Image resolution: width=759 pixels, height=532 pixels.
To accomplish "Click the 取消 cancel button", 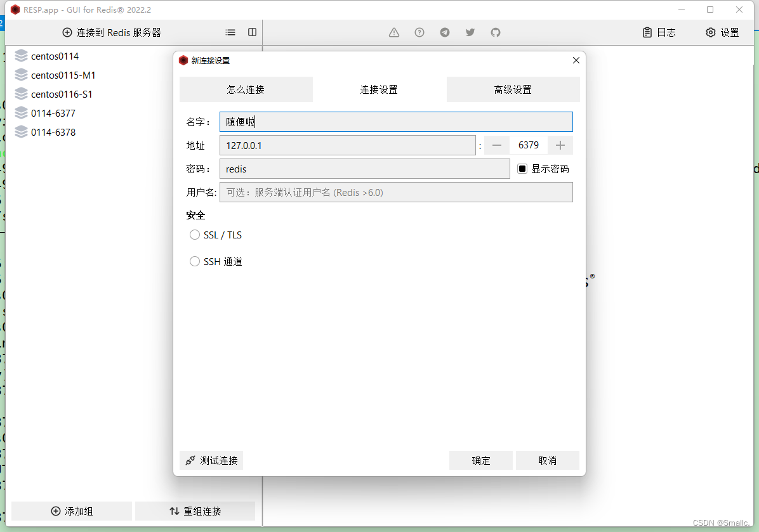I will click(548, 460).
